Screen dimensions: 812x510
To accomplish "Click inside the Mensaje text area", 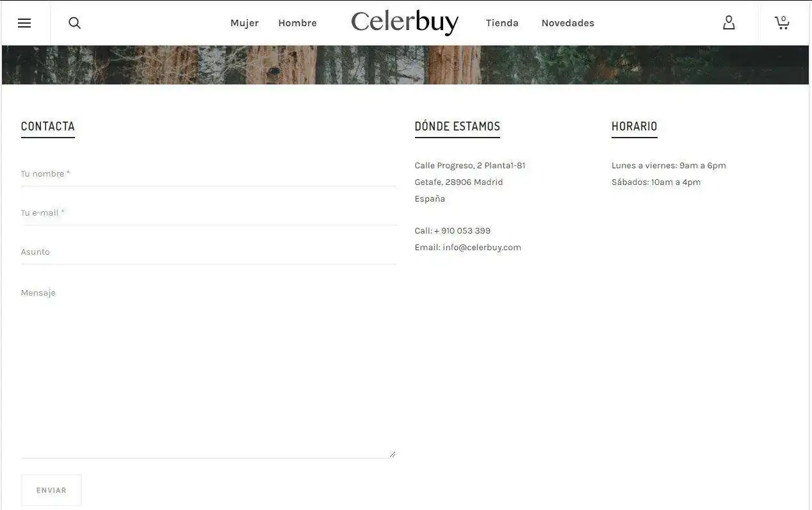I will tap(208, 371).
